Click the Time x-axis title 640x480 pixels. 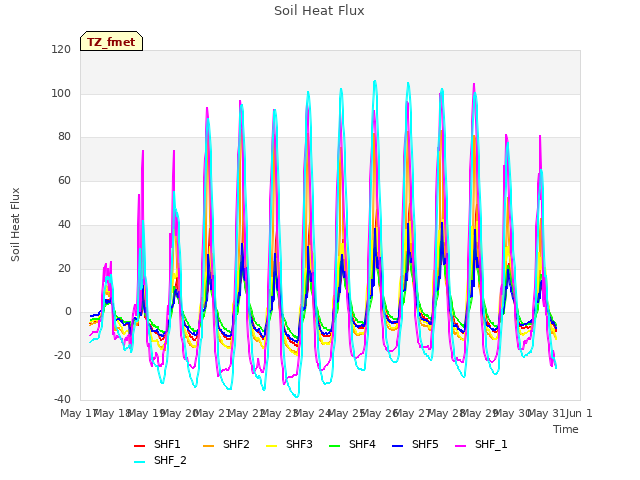click(x=566, y=429)
